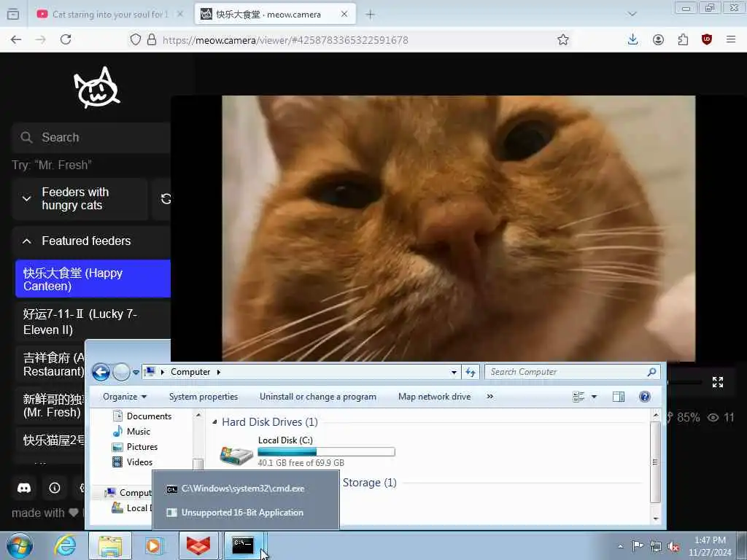Collapse the Featured feeders section
This screenshot has width=747, height=560.
click(x=91, y=241)
